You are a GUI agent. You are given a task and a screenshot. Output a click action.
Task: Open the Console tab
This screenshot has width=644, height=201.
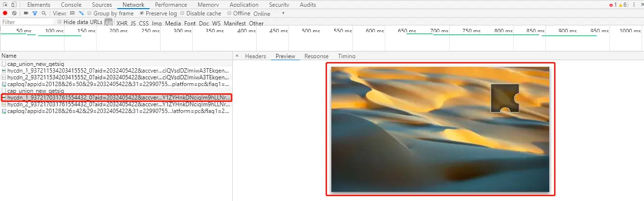click(x=71, y=4)
